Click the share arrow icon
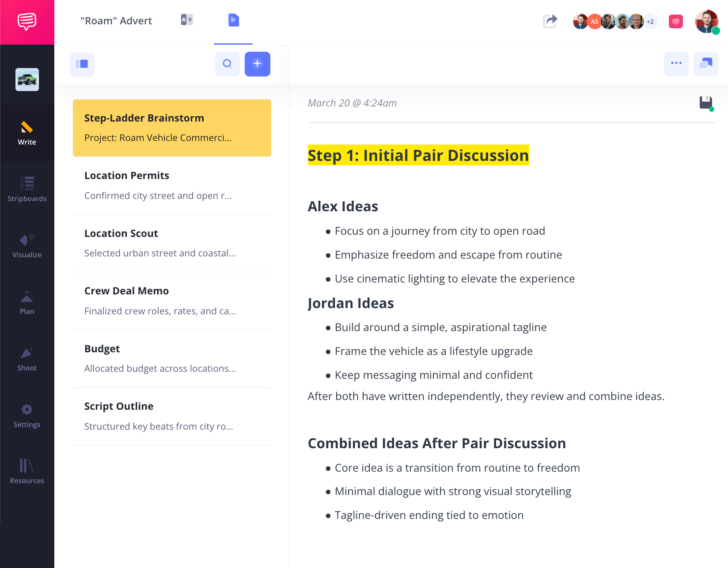This screenshot has width=728, height=568. [550, 21]
